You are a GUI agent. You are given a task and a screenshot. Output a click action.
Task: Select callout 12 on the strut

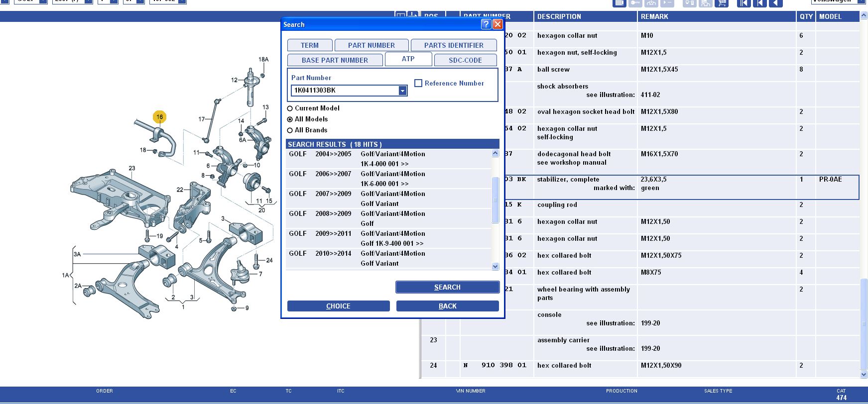pyautogui.click(x=235, y=80)
